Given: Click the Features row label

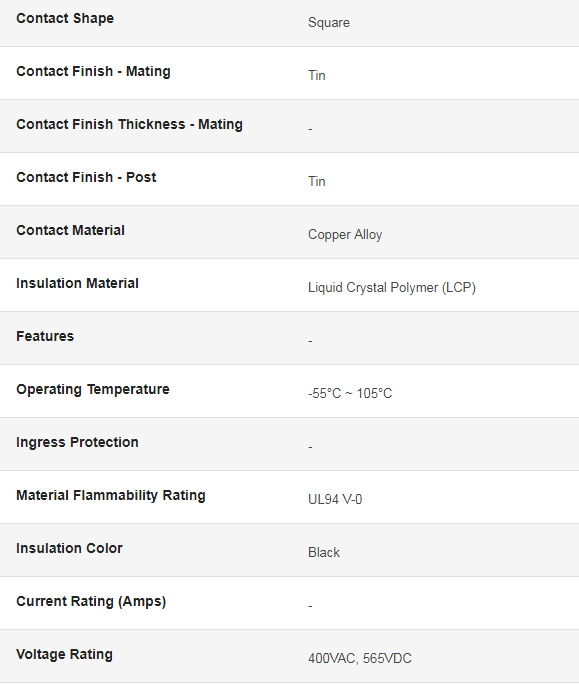Looking at the screenshot, I should pos(45,336).
